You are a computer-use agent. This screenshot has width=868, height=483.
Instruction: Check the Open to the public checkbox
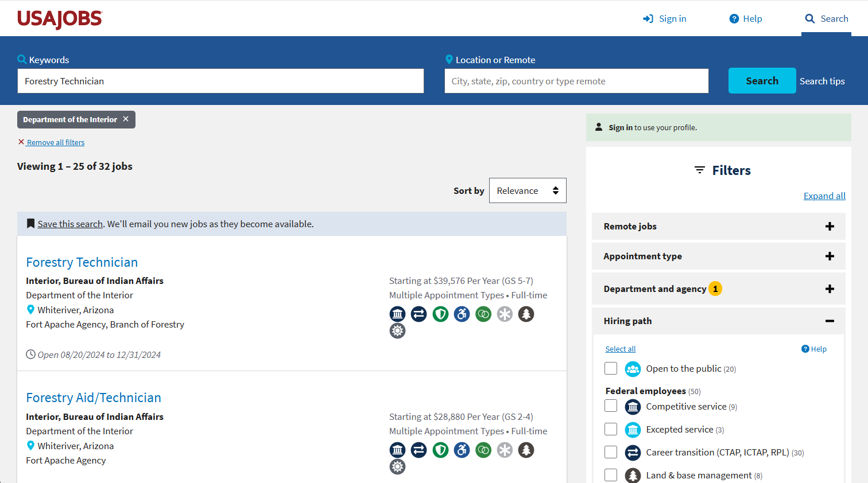(x=611, y=368)
